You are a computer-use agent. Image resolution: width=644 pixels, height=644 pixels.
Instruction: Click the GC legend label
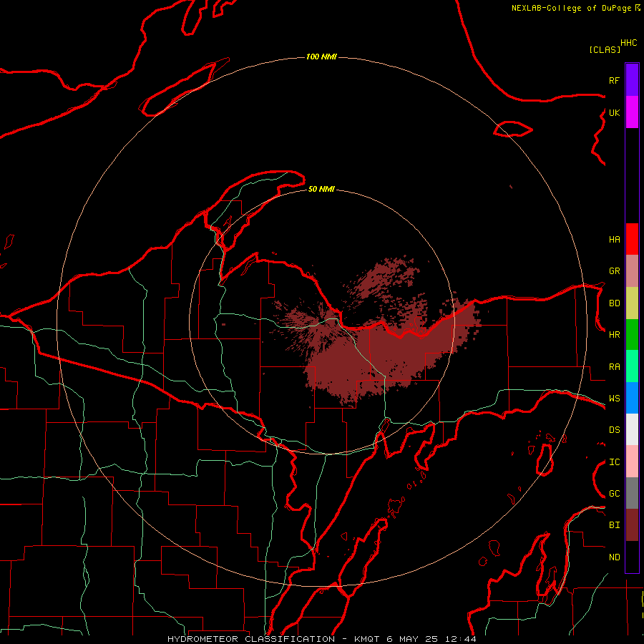pos(614,493)
